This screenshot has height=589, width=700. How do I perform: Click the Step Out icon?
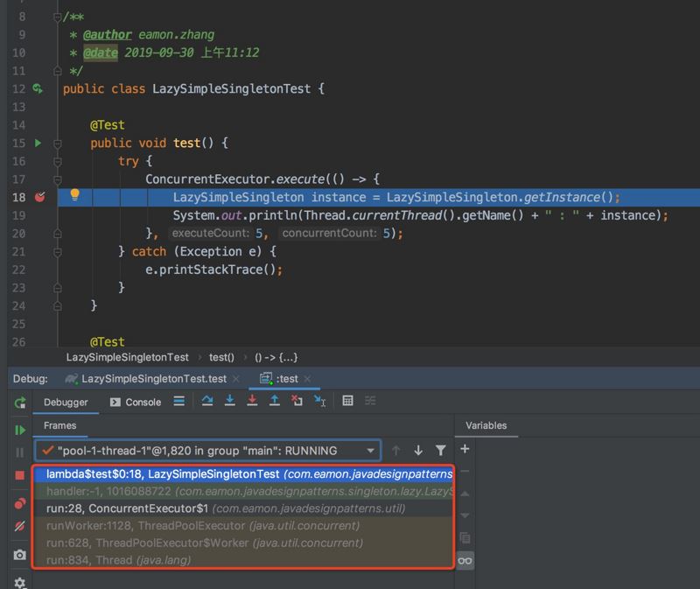point(274,402)
